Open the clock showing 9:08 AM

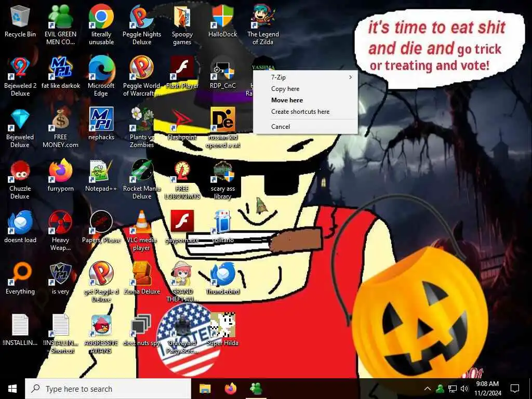coord(487,389)
